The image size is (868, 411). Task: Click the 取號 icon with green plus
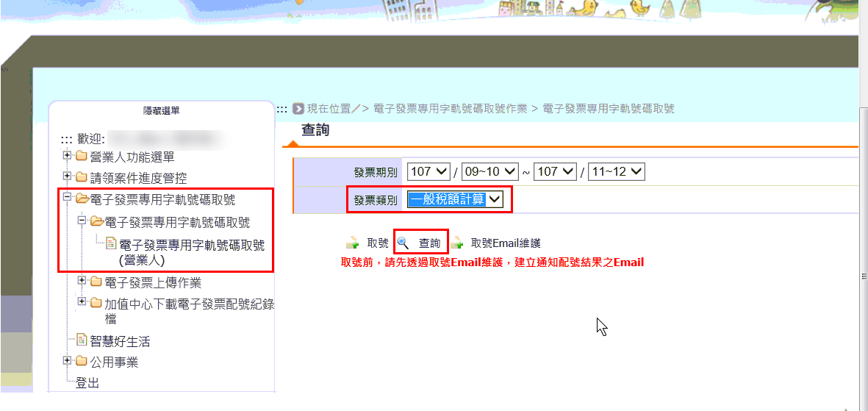click(352, 243)
